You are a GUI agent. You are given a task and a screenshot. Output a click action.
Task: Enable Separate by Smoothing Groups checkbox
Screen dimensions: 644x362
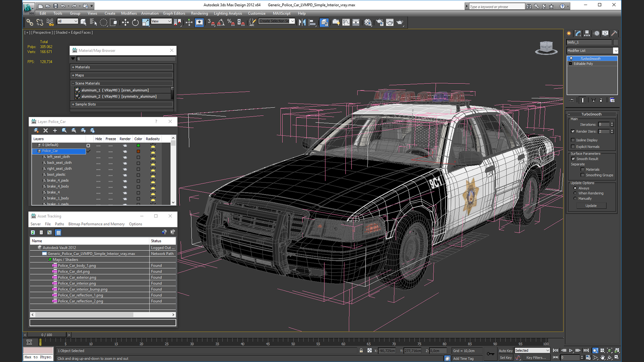pos(583,175)
